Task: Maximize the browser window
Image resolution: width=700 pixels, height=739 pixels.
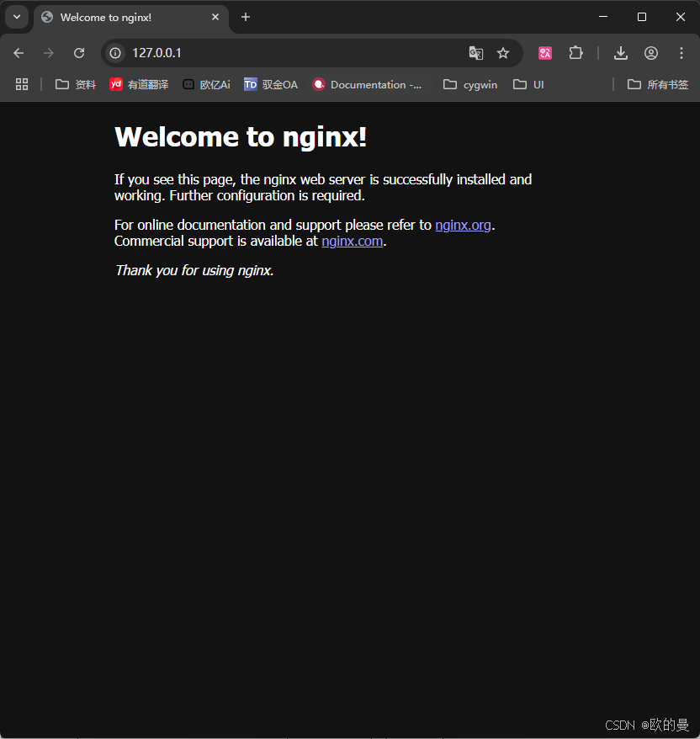Action: 642,17
